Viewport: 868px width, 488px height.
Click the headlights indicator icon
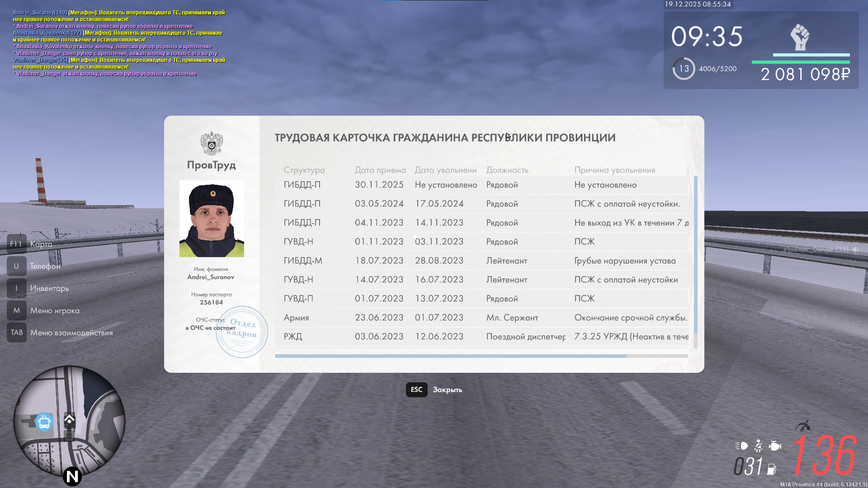pos(741,446)
